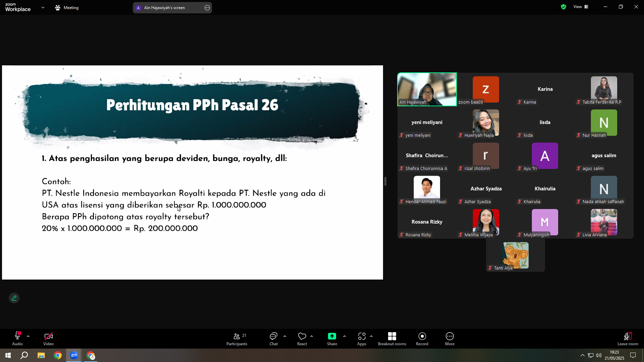Toggle the Video camera on
644x362 pixels.
click(48, 339)
